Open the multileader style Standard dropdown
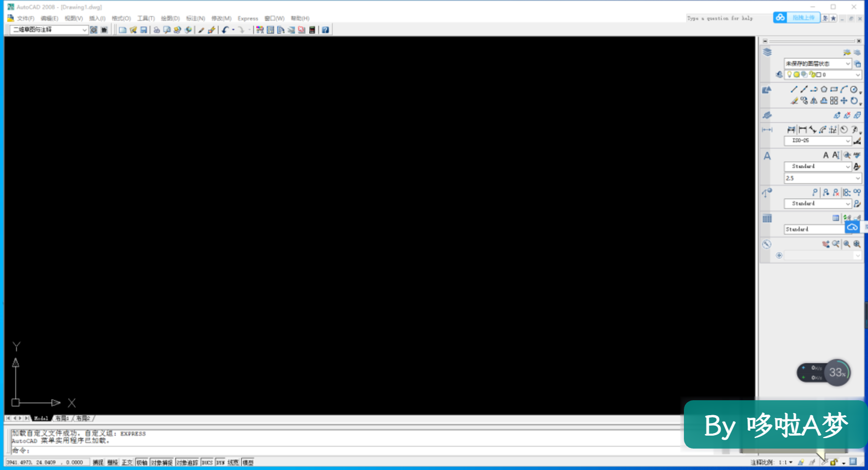868x470 pixels. (x=818, y=204)
